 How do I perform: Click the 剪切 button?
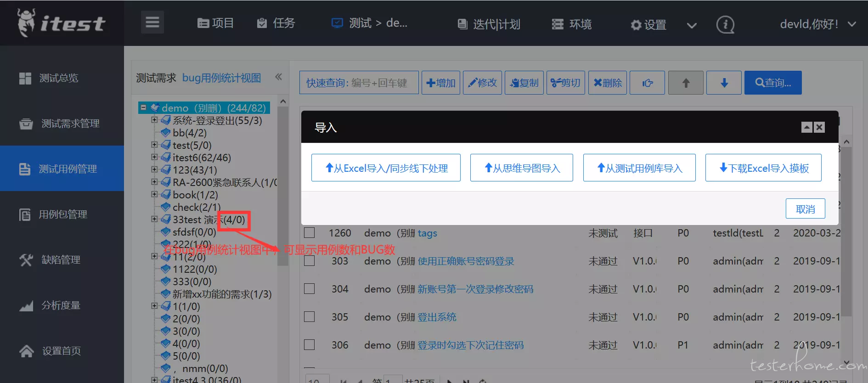(x=566, y=83)
